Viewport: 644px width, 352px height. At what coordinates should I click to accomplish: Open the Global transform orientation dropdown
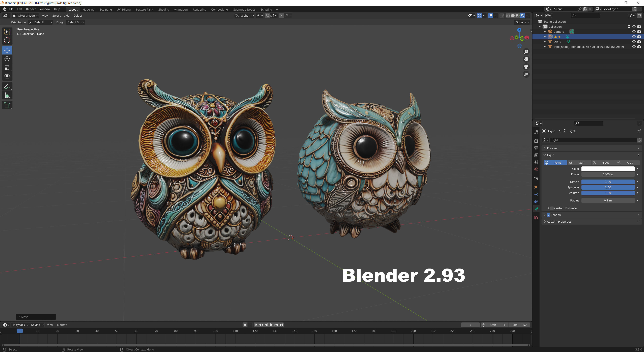(x=244, y=15)
